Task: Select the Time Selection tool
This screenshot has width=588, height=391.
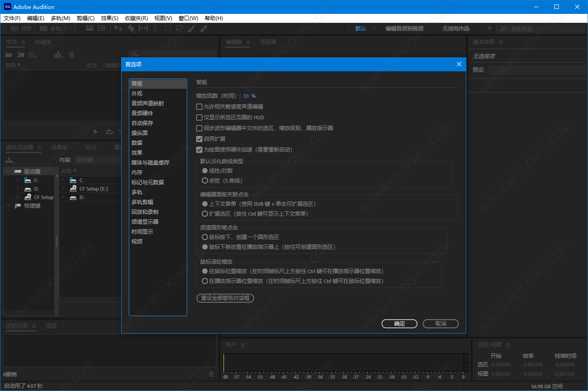Action: pos(155,28)
